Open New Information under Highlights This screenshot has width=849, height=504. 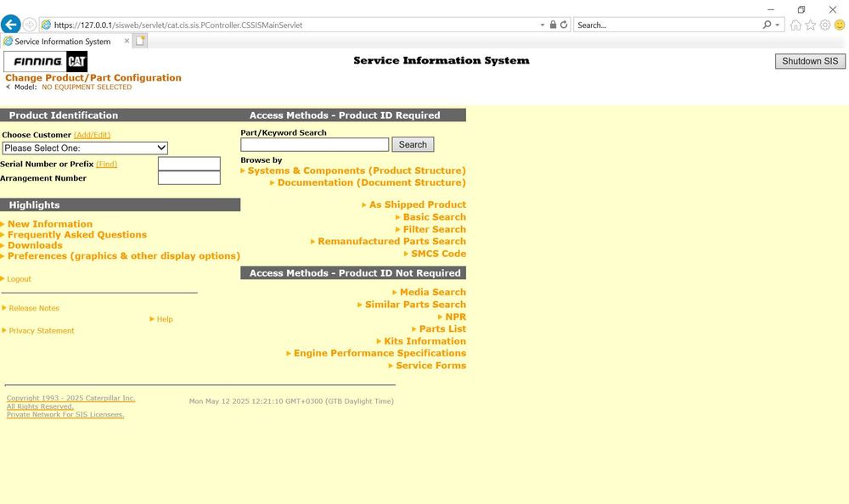point(50,224)
